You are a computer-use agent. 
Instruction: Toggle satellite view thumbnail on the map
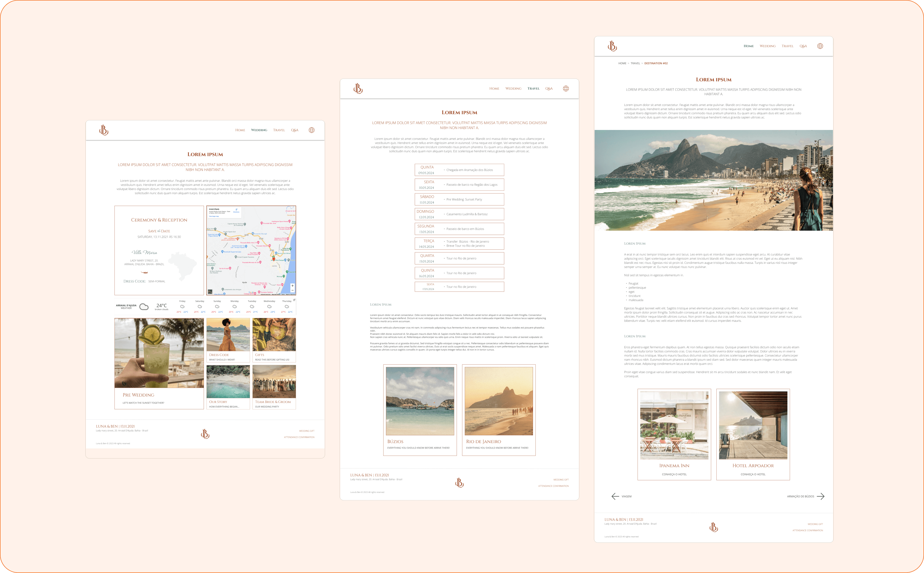click(210, 291)
